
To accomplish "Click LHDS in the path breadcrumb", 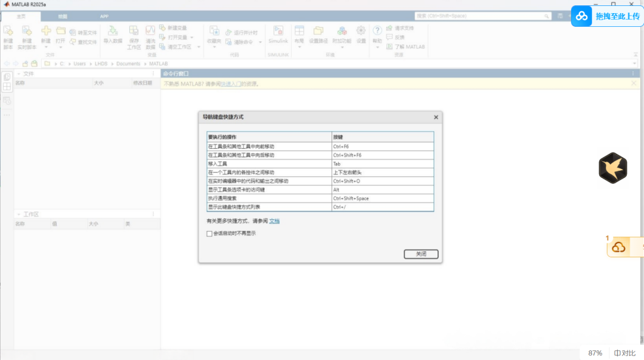I will click(101, 64).
